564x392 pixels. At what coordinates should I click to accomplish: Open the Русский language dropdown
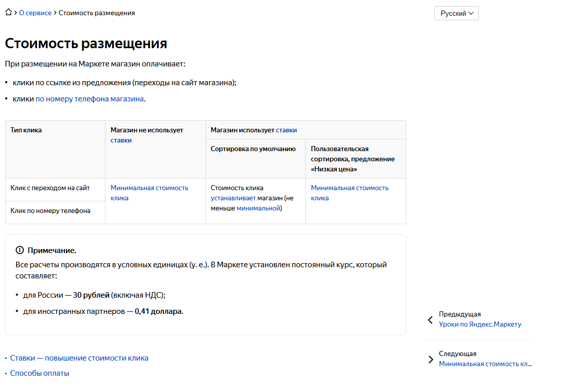[x=456, y=13]
